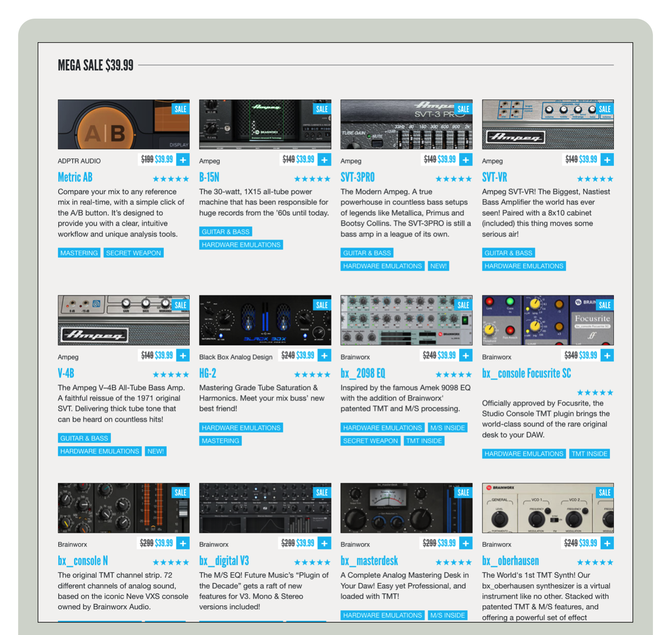This screenshot has height=635, width=672.
Task: Add bx_console Focusrite SC with plus icon
Action: click(x=607, y=355)
